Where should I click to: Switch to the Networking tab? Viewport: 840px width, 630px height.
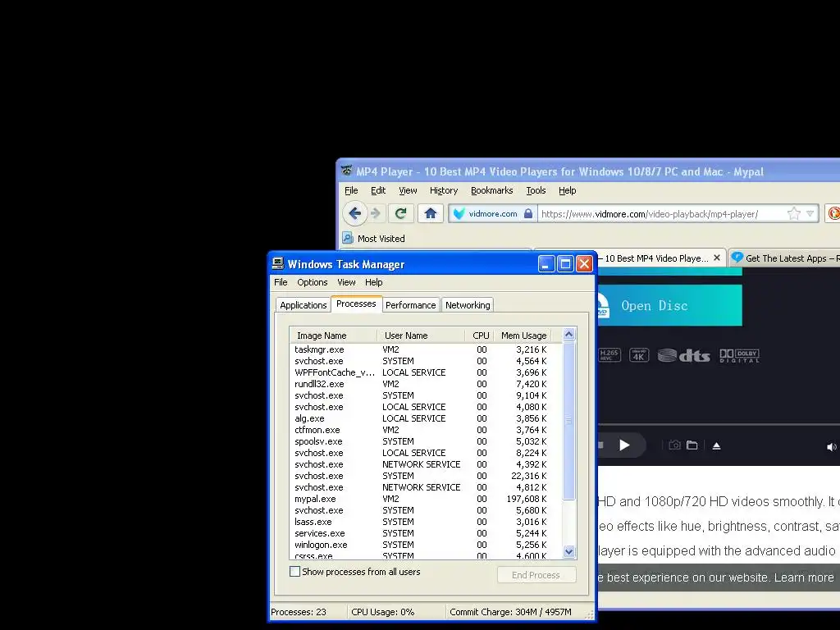(468, 305)
